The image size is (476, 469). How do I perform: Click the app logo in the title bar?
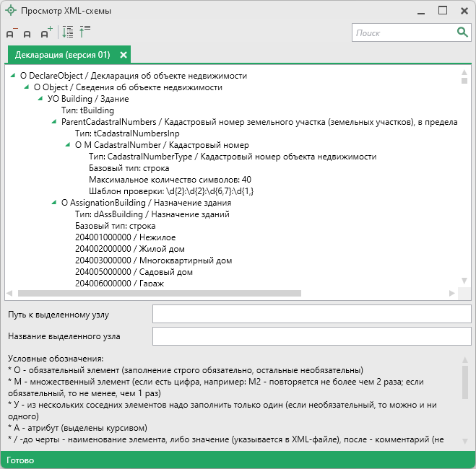pos(10,11)
